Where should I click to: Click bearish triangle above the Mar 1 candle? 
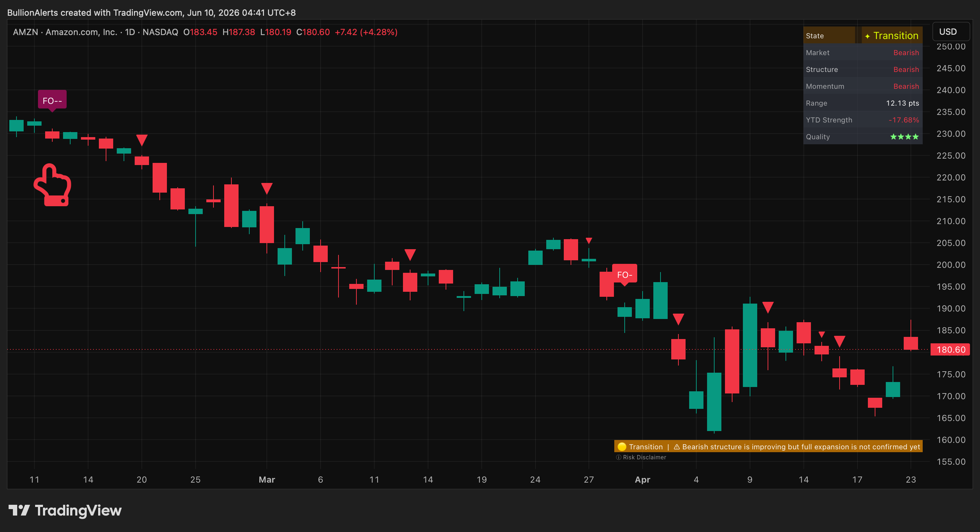267,188
